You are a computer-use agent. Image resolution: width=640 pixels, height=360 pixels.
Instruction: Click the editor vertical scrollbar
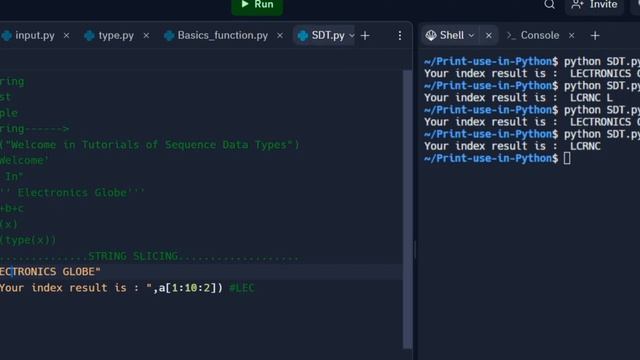click(407, 209)
